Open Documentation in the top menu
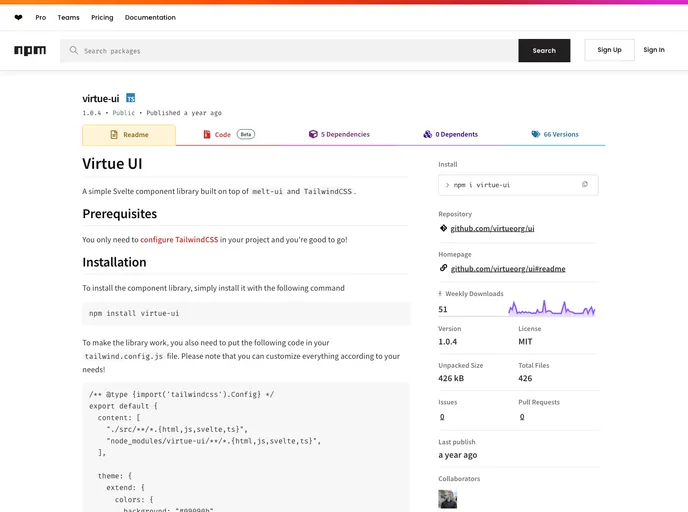The width and height of the screenshot is (688, 512). (150, 18)
